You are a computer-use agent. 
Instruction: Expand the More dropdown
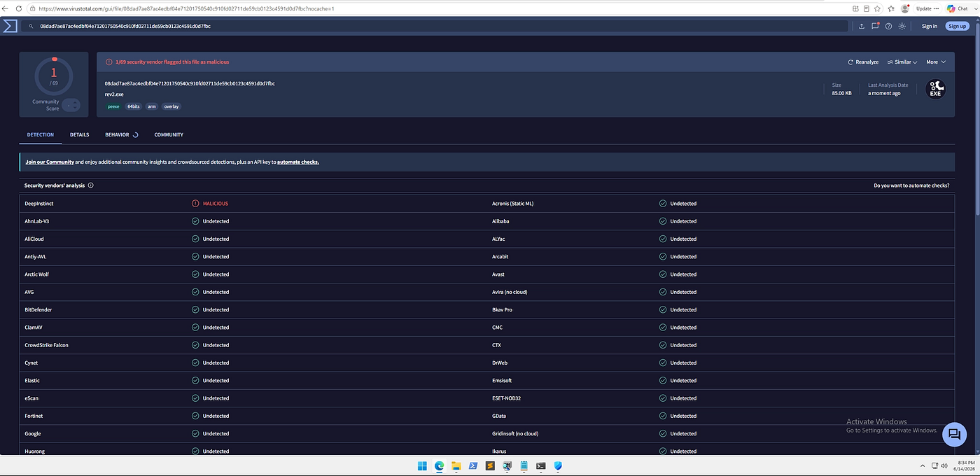936,62
